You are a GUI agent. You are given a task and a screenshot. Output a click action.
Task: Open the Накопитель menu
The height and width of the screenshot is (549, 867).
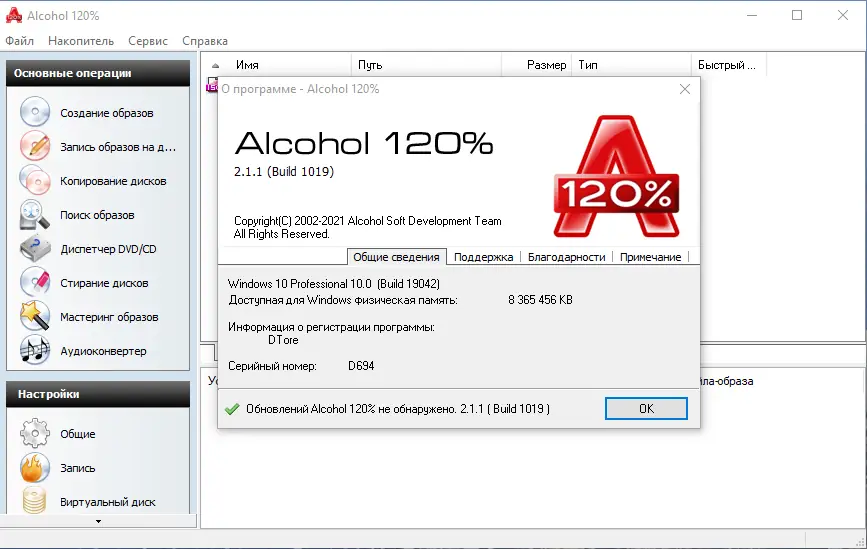[81, 41]
